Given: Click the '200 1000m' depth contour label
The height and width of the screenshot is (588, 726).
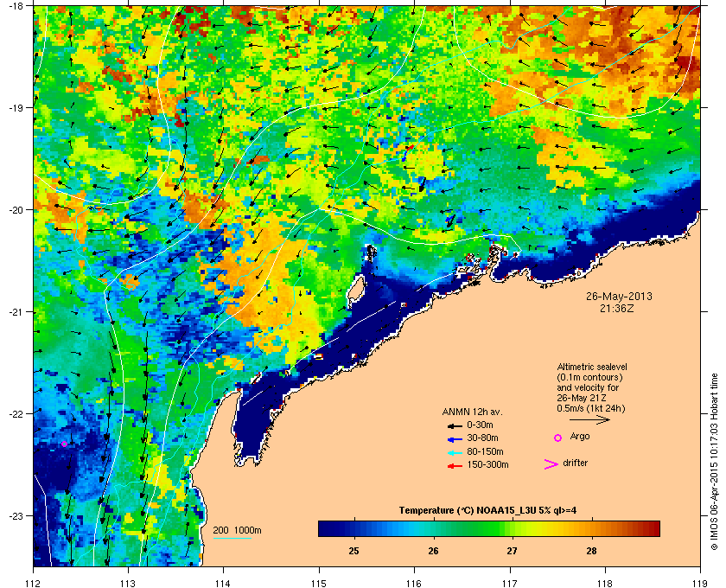Looking at the screenshot, I should pos(237,530).
